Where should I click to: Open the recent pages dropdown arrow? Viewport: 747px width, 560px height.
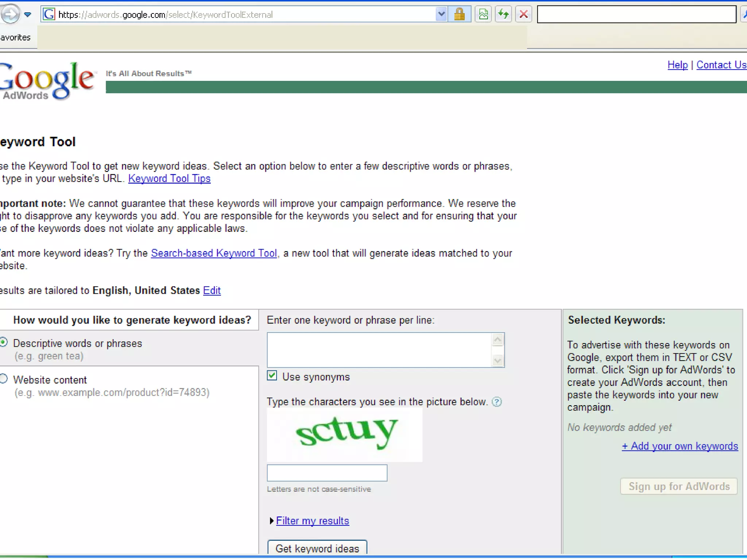28,15
